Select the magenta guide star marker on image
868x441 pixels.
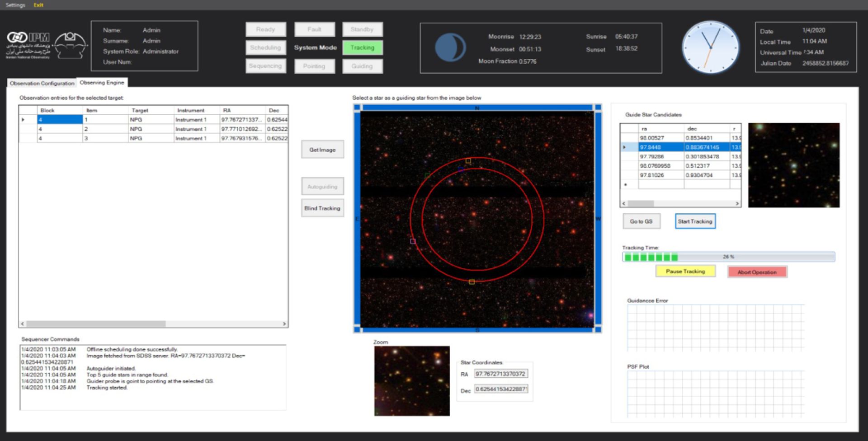click(x=413, y=241)
